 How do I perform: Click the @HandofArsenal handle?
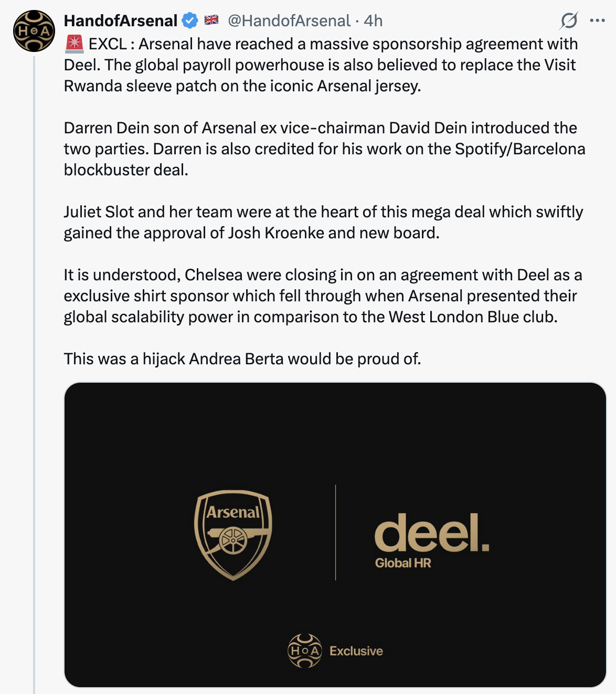[289, 21]
